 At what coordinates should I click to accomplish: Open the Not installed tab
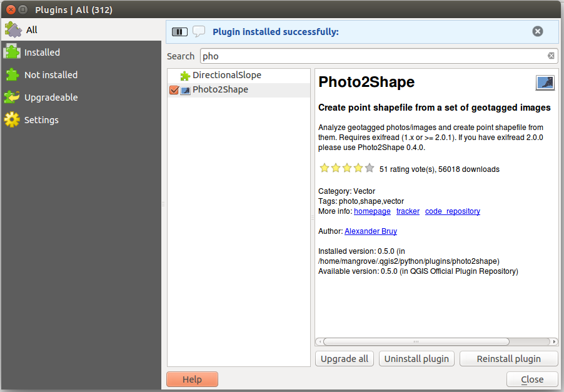(x=81, y=75)
